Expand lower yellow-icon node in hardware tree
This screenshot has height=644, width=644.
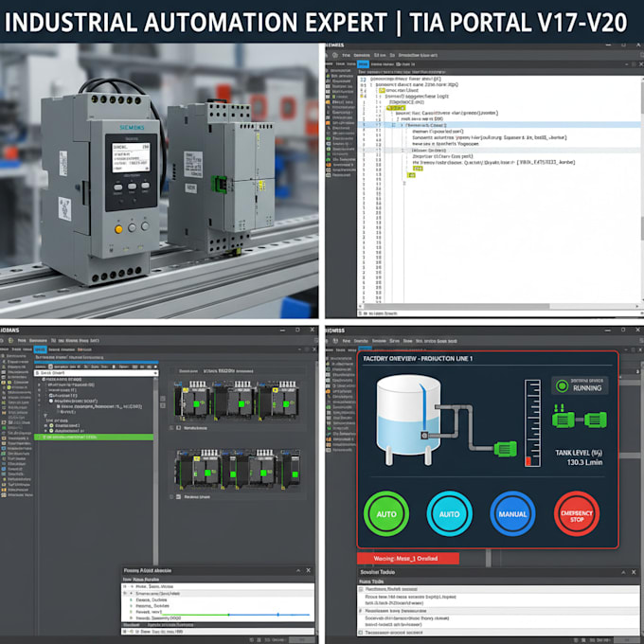click(x=46, y=431)
